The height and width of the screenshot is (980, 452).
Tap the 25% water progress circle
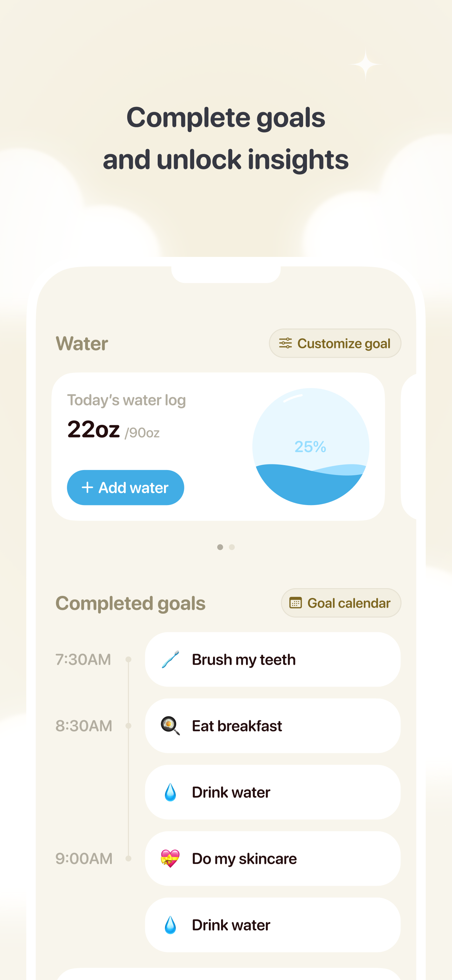click(310, 447)
